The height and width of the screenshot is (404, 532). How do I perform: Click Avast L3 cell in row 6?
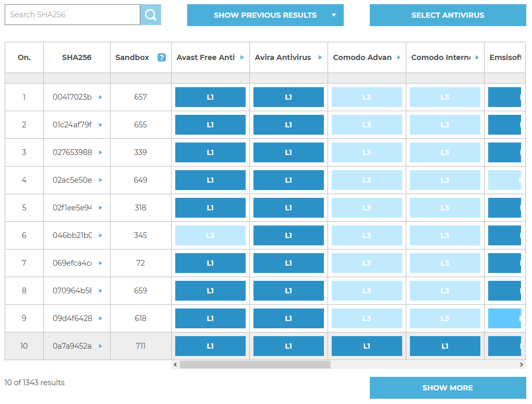(x=210, y=235)
